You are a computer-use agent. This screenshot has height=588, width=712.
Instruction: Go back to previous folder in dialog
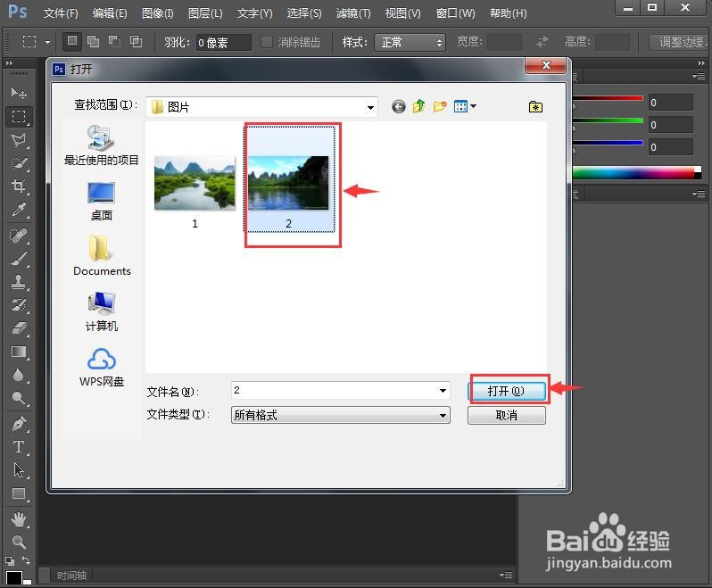[x=398, y=107]
